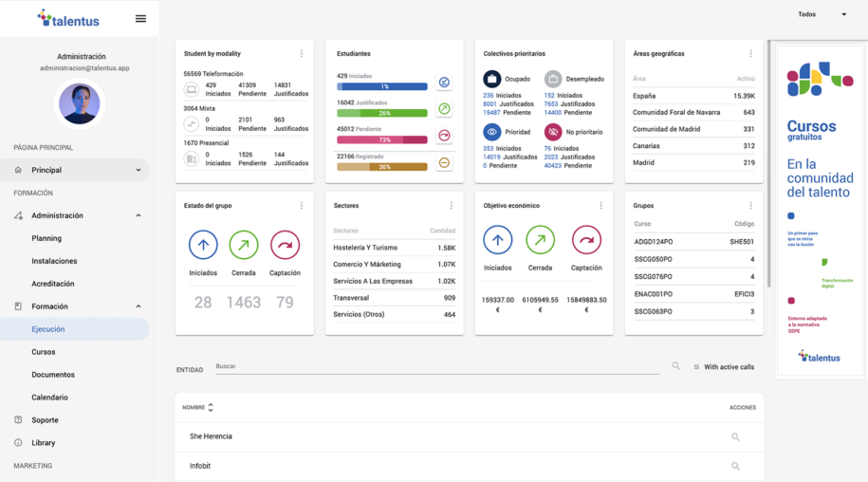Open the Soporte sidebar link

(x=45, y=420)
